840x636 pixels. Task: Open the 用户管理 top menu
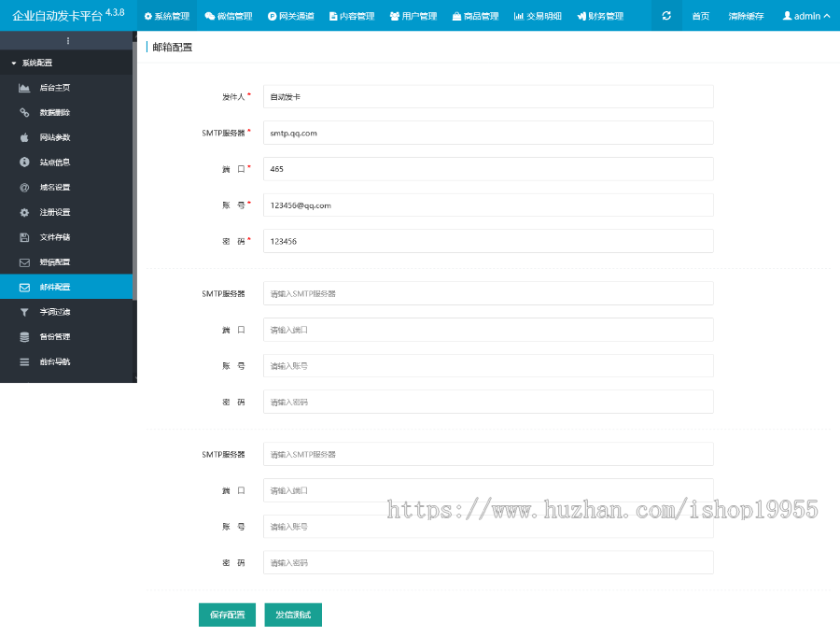[x=413, y=16]
